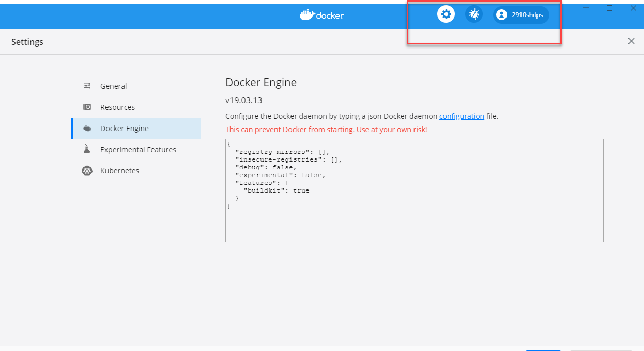Click inside the daemon JSON editor
This screenshot has width=644, height=351.
click(x=414, y=190)
